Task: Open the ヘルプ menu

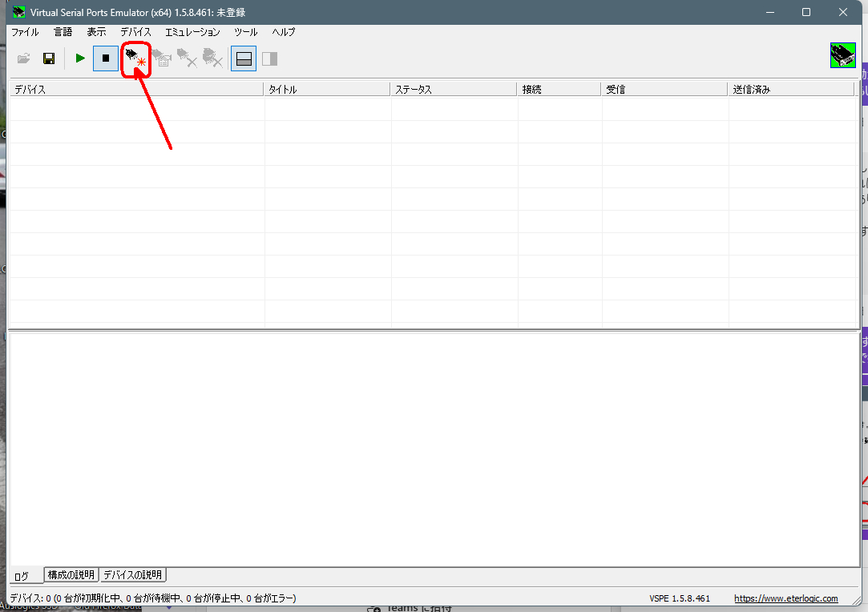Action: [284, 32]
